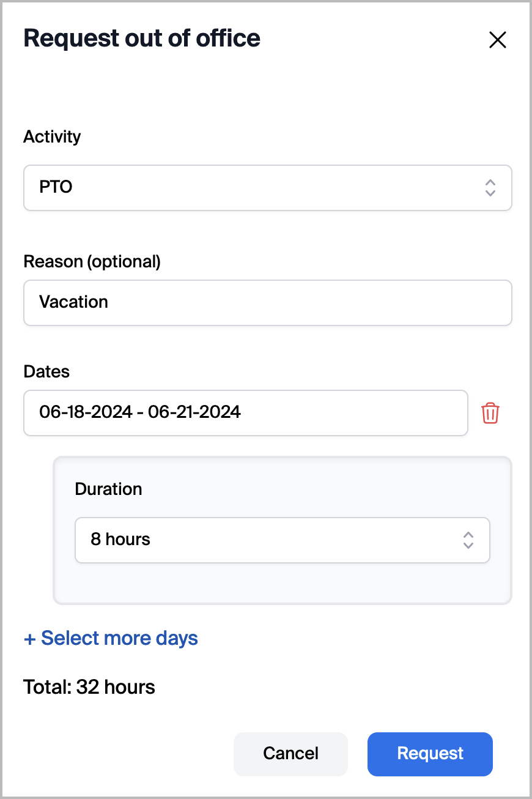Delete the 06-18-2024 date range with trash icon

click(x=490, y=413)
